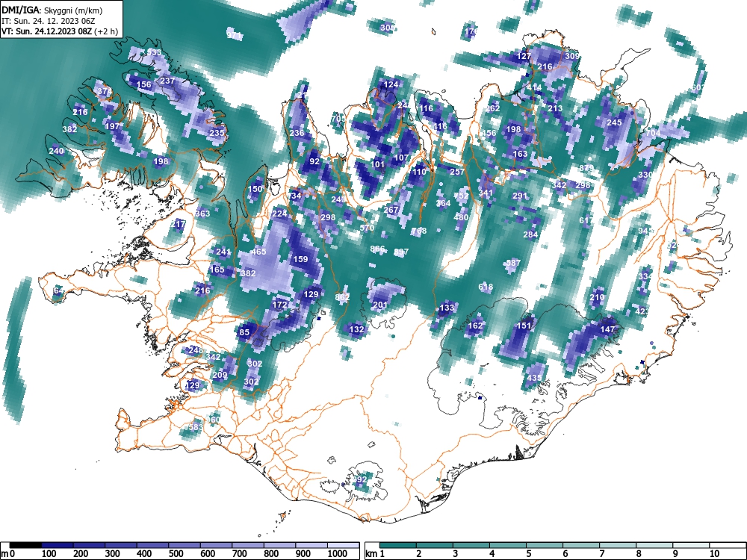Click the visibility value 92 on the map

(314, 161)
